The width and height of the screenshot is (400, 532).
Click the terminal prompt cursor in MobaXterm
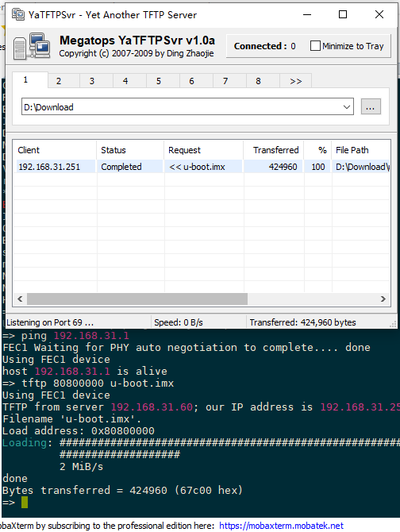tap(25, 503)
